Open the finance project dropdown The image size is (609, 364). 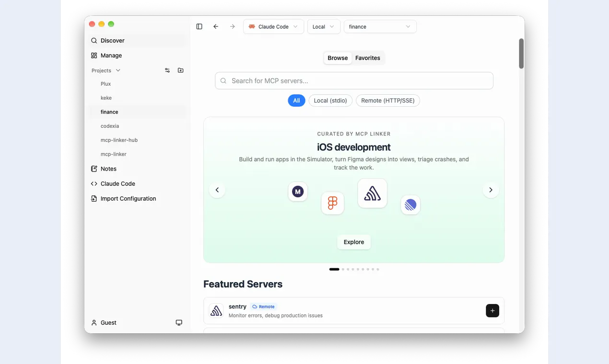click(x=380, y=27)
